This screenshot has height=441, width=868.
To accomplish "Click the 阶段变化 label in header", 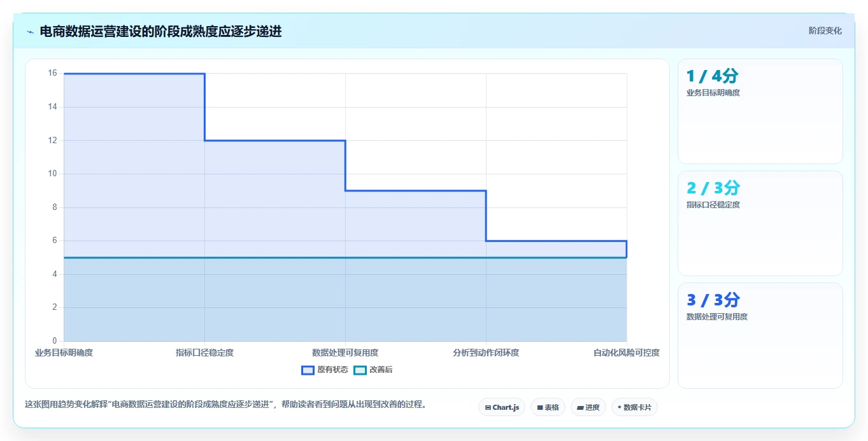I will point(825,31).
